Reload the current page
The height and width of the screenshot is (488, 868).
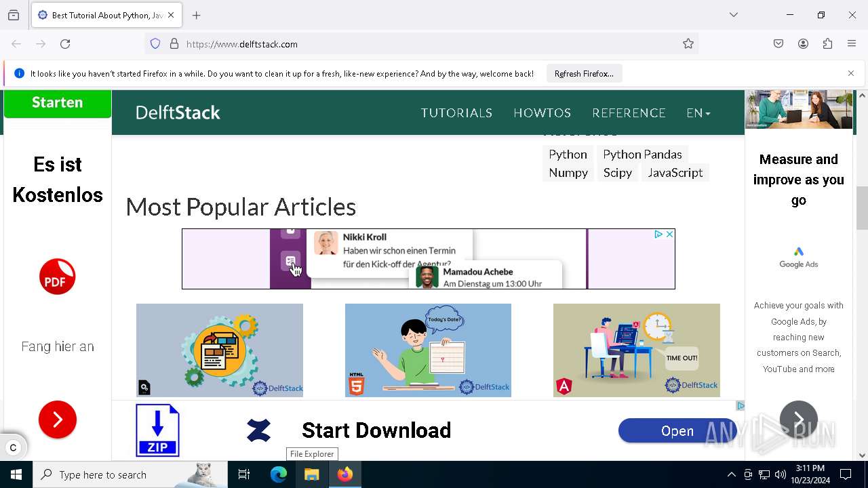click(65, 43)
